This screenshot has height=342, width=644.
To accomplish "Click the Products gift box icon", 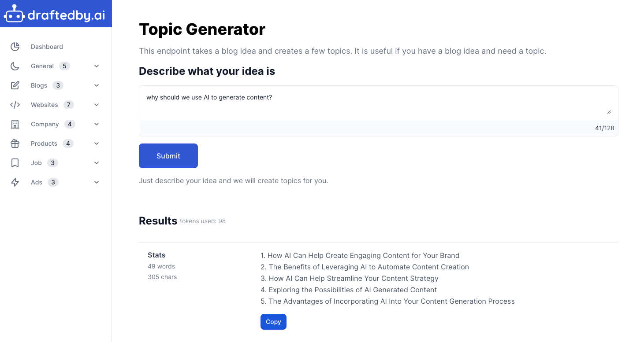I will pos(15,143).
